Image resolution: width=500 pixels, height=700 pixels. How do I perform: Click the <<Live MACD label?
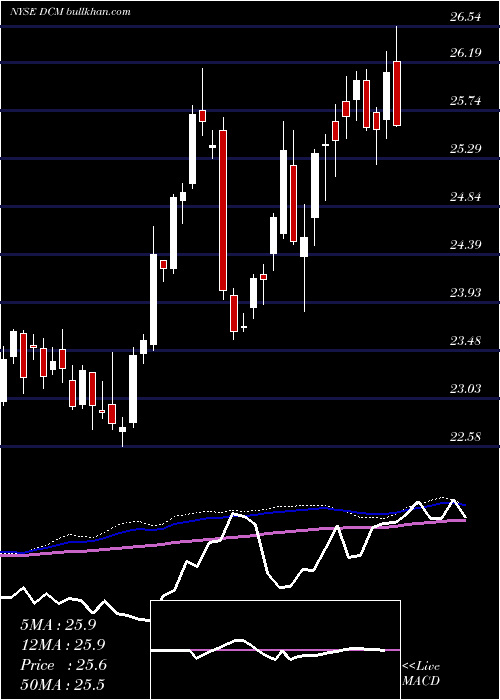tap(421, 674)
